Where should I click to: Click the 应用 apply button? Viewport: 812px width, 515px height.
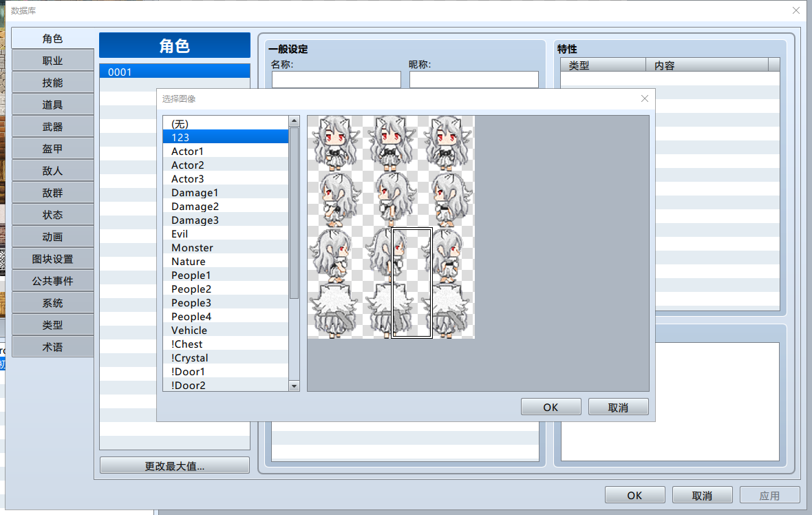[769, 495]
